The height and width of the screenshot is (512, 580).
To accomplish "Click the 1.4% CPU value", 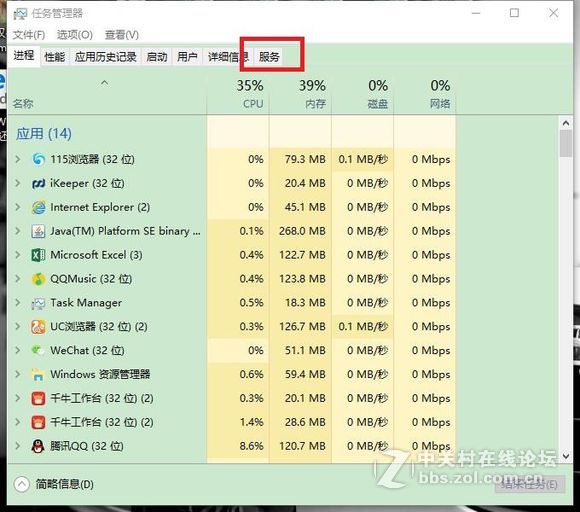I will coord(252,422).
